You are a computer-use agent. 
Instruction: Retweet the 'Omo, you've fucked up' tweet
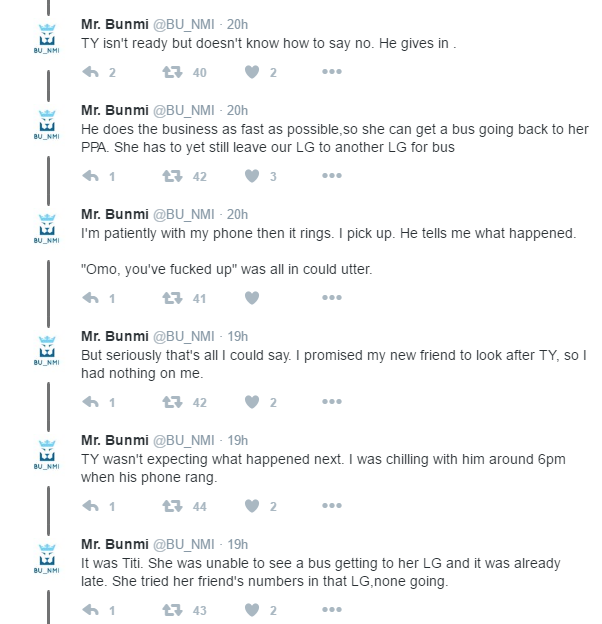[x=172, y=298]
